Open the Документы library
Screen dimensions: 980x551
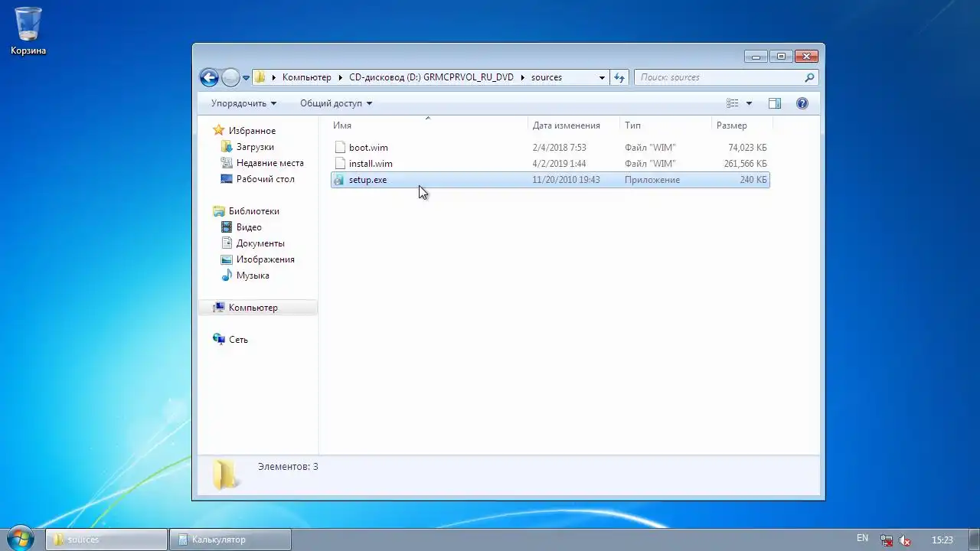pos(260,243)
